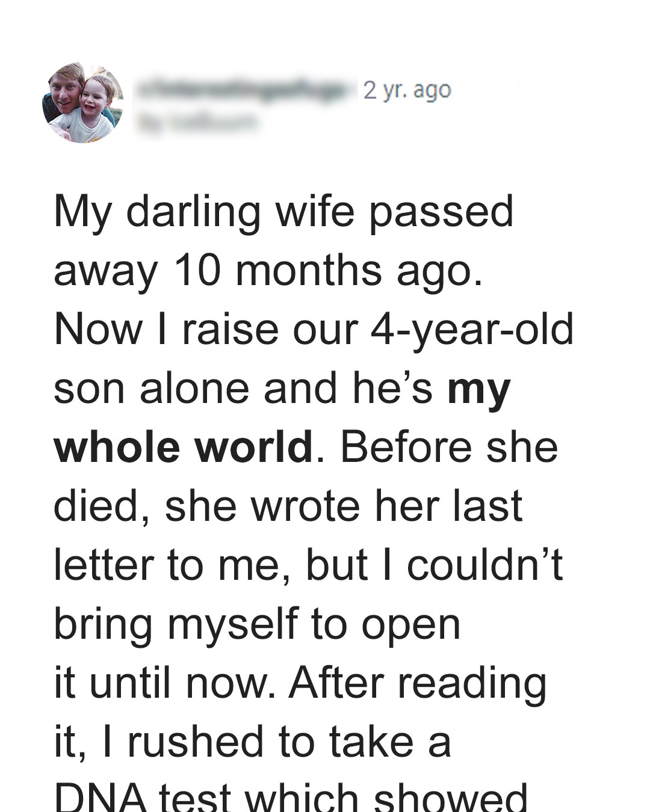Click the blurred username beside the avatar

[x=246, y=90]
